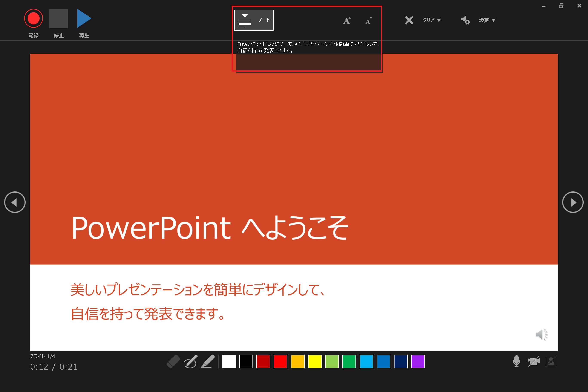The width and height of the screenshot is (588, 392).
Task: Open the クリア dropdown menu
Action: pos(432,20)
